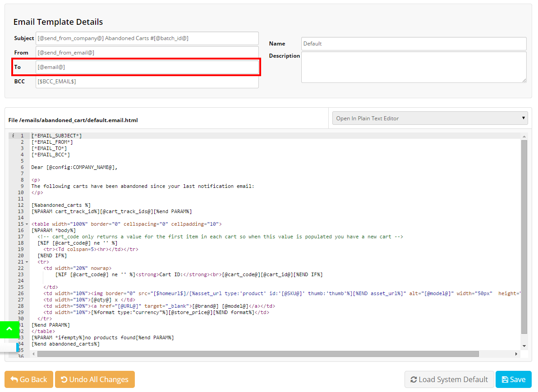The width and height of the screenshot is (538, 392).
Task: Click the 'following carts have been abandoned' line
Action: (143, 186)
